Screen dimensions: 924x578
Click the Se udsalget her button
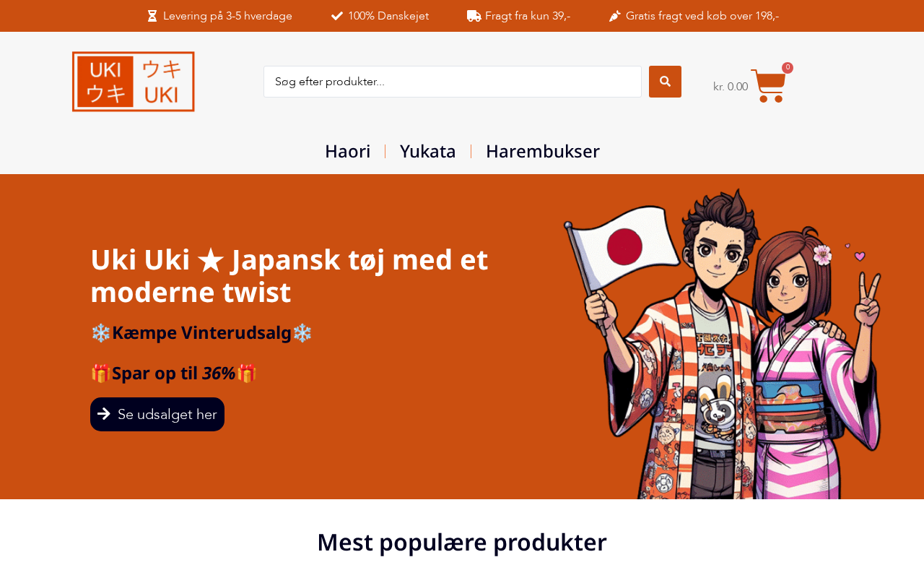coord(157,414)
